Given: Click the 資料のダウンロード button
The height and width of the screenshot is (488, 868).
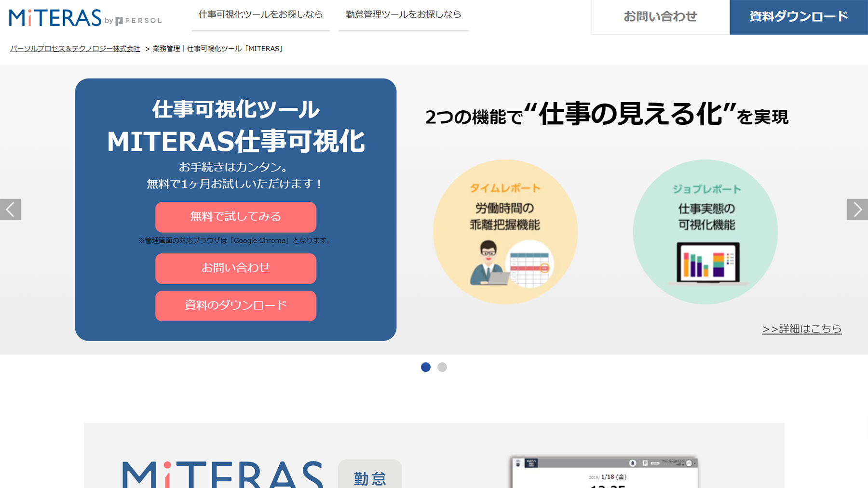Looking at the screenshot, I should point(236,306).
